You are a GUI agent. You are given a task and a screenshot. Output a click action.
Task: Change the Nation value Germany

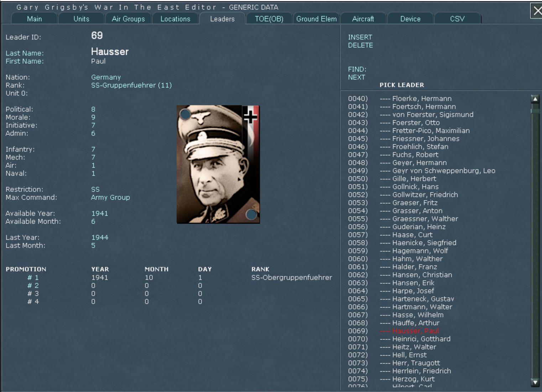click(x=106, y=77)
